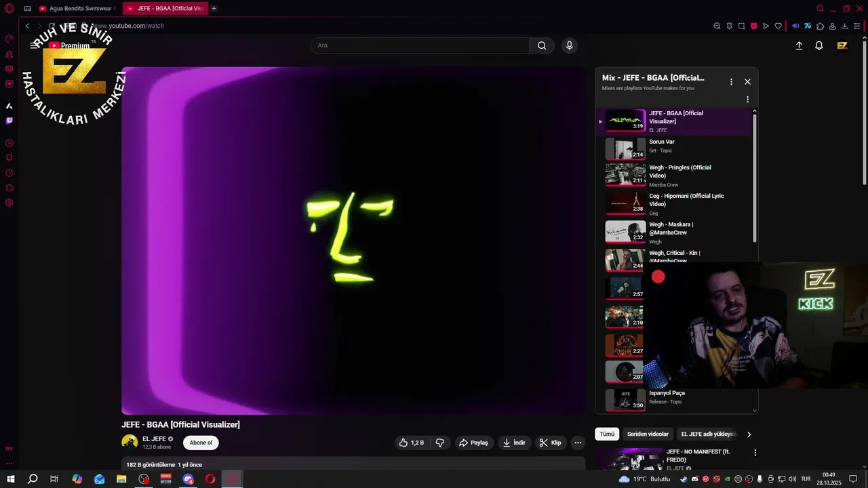Image resolution: width=868 pixels, height=488 pixels.
Task: Start voice search with the microphone icon
Action: click(x=569, y=45)
